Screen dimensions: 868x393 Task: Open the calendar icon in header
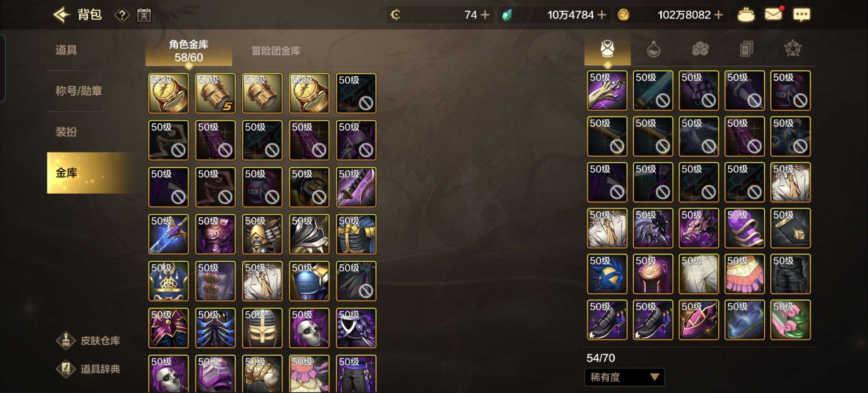[144, 15]
